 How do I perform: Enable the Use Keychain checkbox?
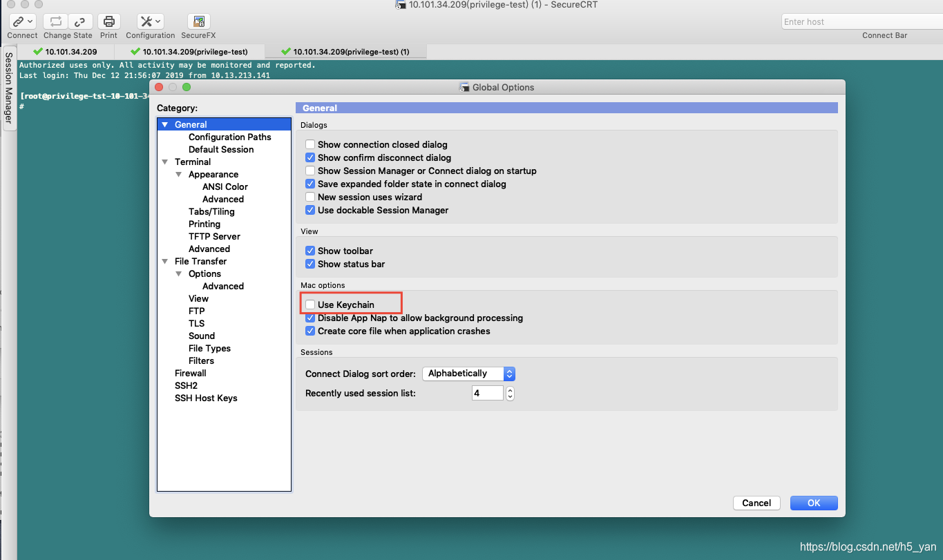pos(310,305)
